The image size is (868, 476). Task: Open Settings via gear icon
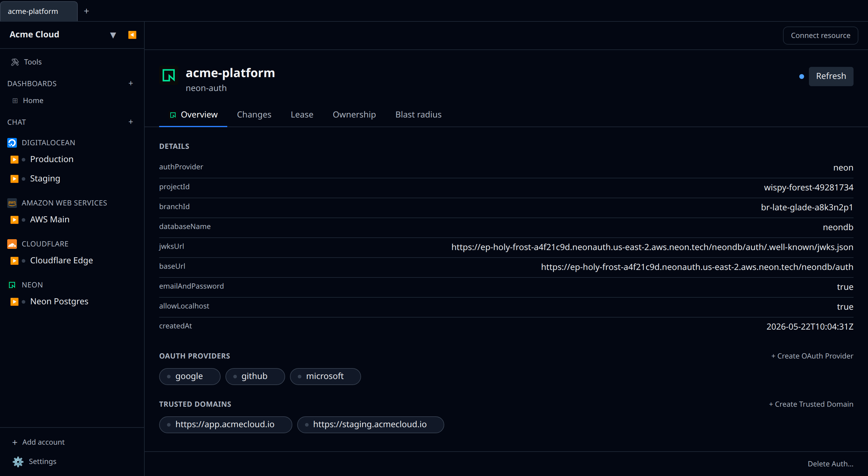click(x=18, y=462)
